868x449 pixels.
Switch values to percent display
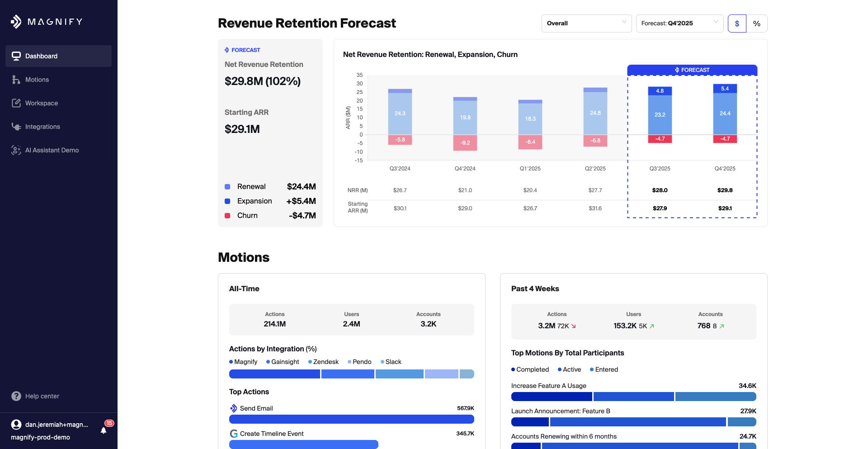click(x=757, y=24)
